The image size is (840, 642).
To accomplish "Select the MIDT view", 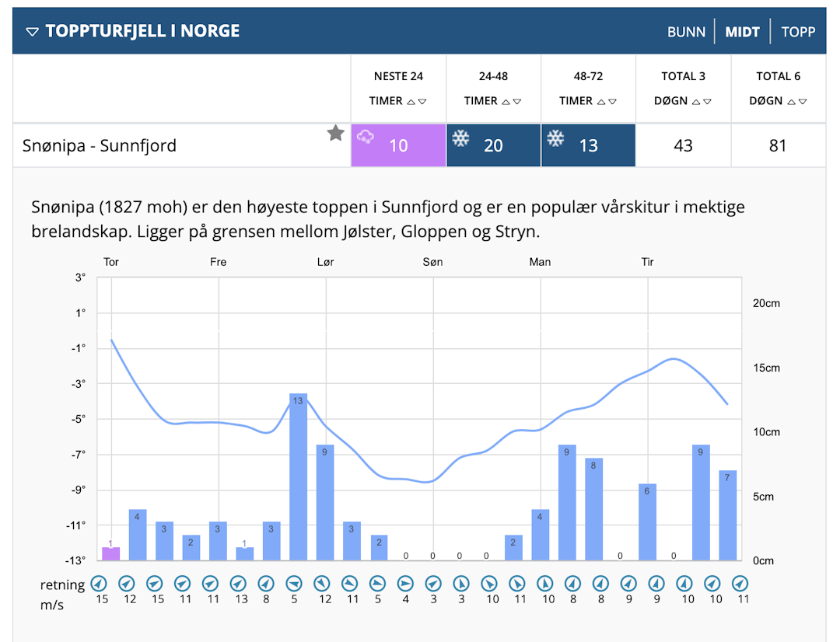I will (x=743, y=31).
